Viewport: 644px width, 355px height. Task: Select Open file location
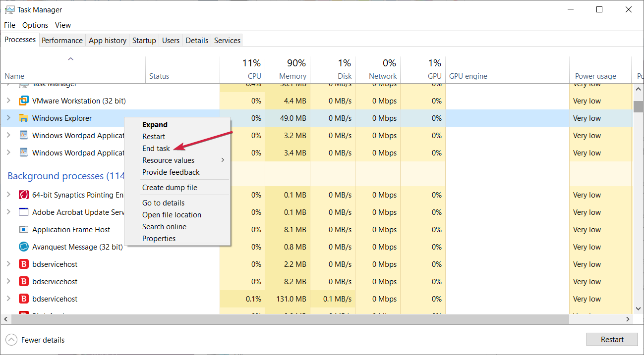(177, 215)
